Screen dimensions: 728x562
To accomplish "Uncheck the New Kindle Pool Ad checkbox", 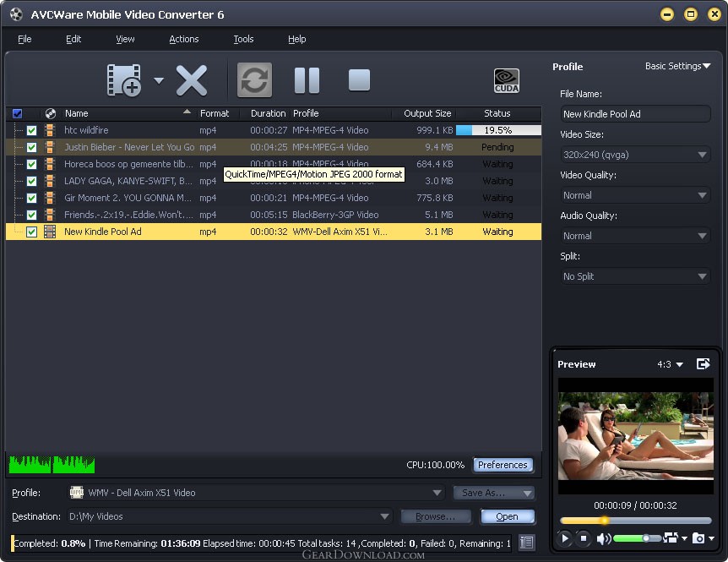I will [x=31, y=232].
